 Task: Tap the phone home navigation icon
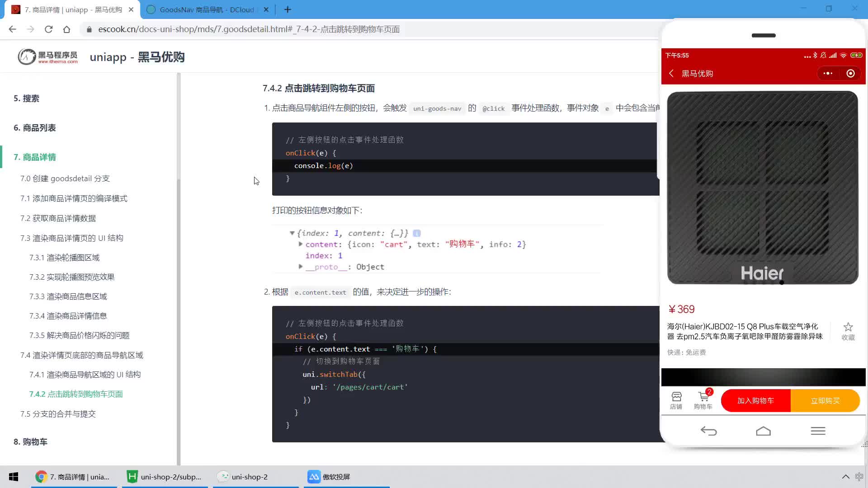pyautogui.click(x=763, y=431)
